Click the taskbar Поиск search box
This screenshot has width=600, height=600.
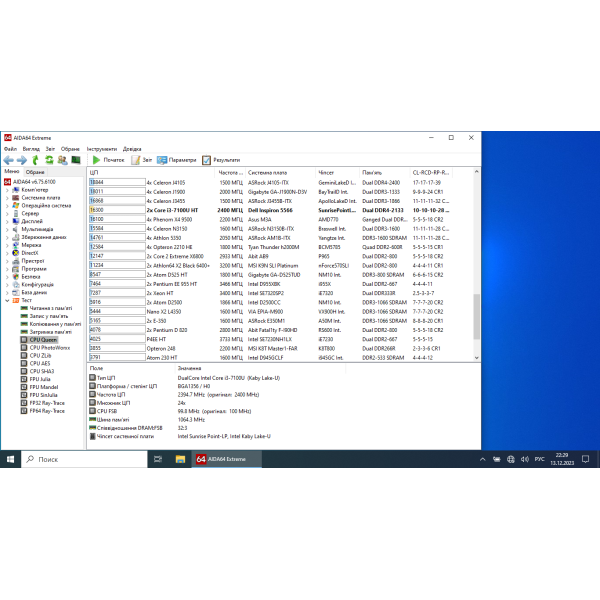tap(84, 459)
